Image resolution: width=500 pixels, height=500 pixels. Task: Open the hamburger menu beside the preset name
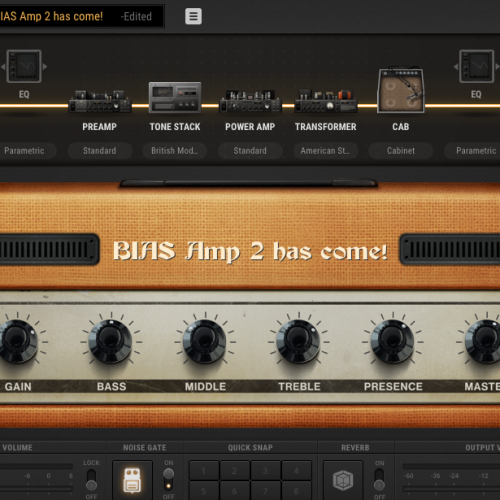tap(193, 16)
